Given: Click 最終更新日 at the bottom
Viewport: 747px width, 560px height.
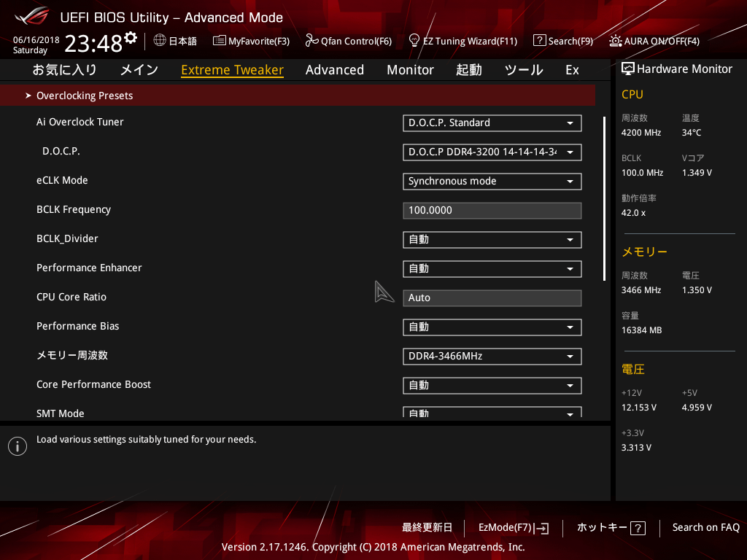Looking at the screenshot, I should [x=427, y=527].
